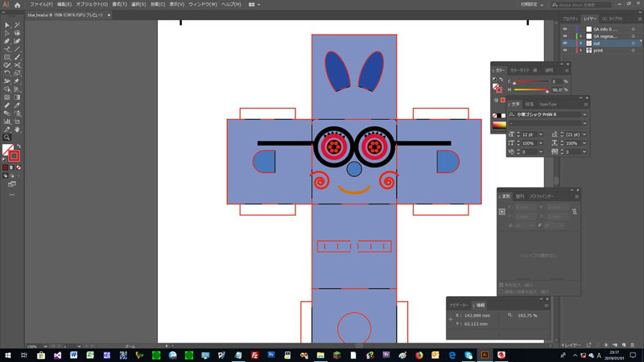Adjust the M (magenta) slider in Color panel
644x362 pixels.
click(x=531, y=90)
